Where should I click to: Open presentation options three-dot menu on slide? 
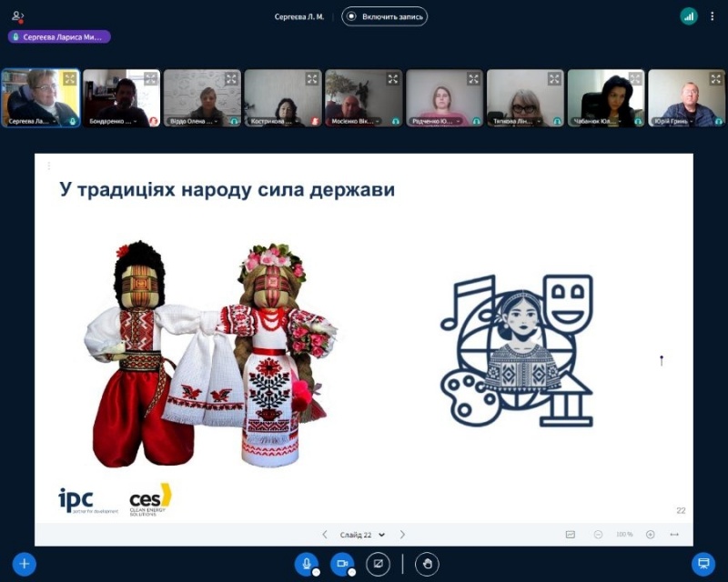click(x=48, y=166)
